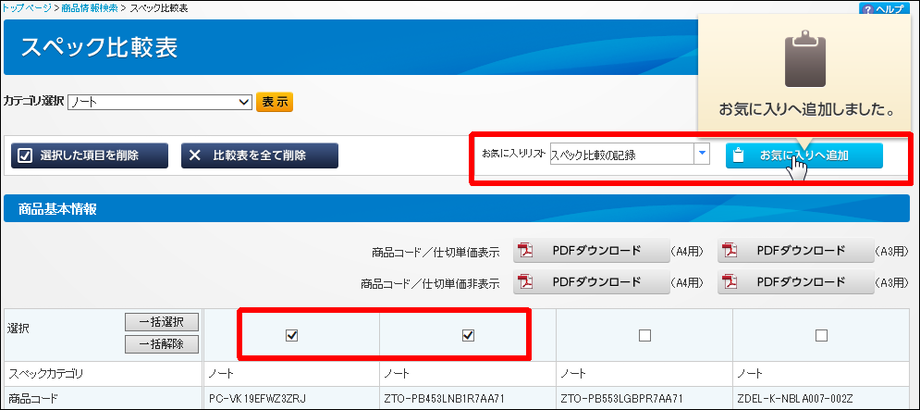Click PDF icon for A3 download with prices
The height and width of the screenshot is (410, 920).
(x=733, y=250)
